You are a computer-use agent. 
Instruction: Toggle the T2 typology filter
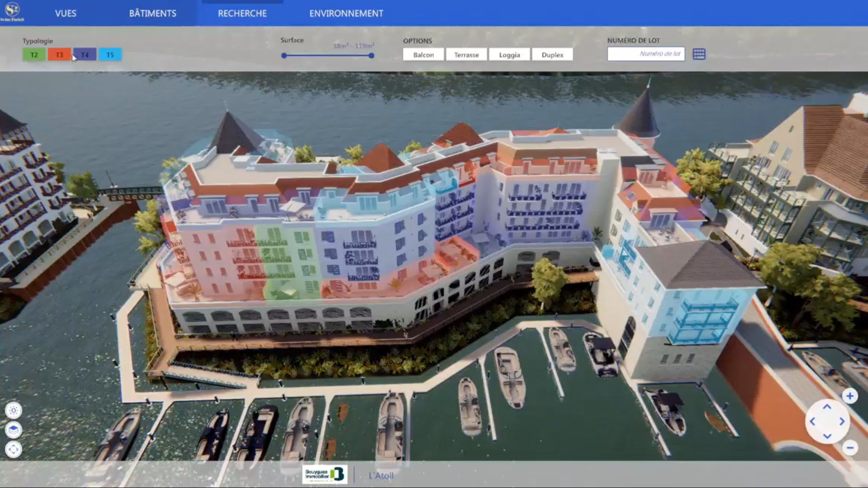click(x=34, y=54)
